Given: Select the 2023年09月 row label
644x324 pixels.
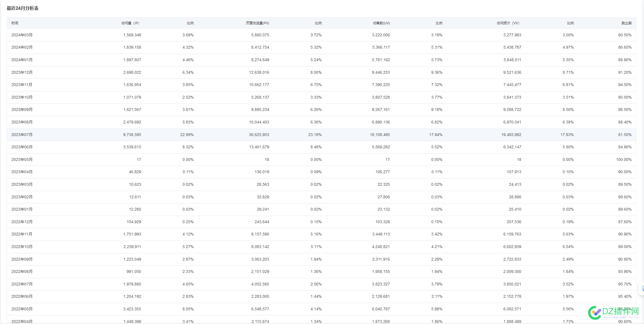Looking at the screenshot, I should (22, 109).
